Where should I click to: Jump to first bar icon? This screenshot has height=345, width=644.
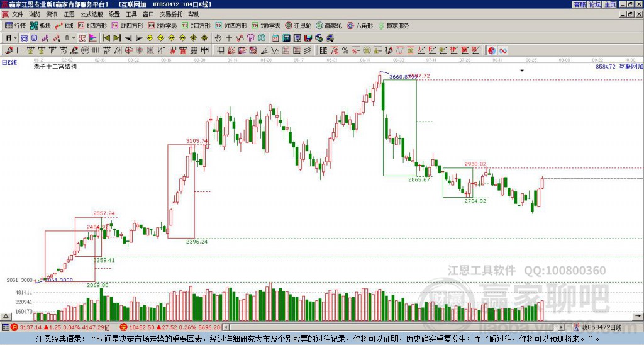click(x=106, y=38)
